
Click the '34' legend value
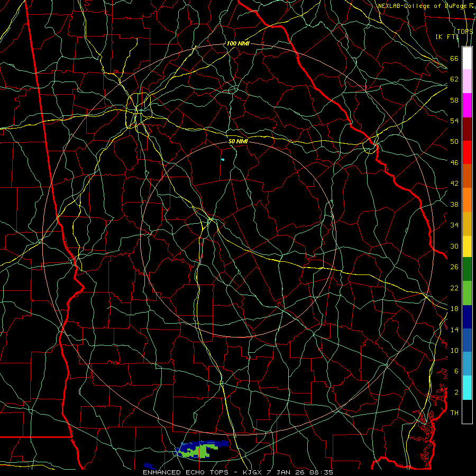[x=454, y=225]
